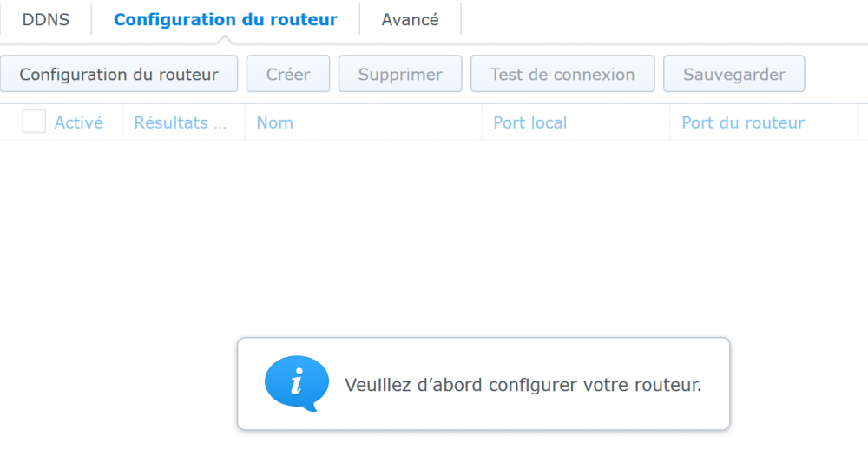Image resolution: width=868 pixels, height=450 pixels.
Task: Click the Créer button
Action: [x=288, y=75]
